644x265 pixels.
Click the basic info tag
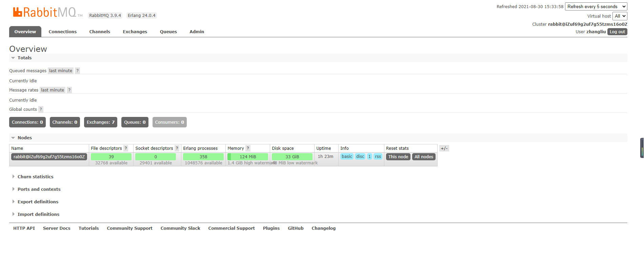coord(347,156)
